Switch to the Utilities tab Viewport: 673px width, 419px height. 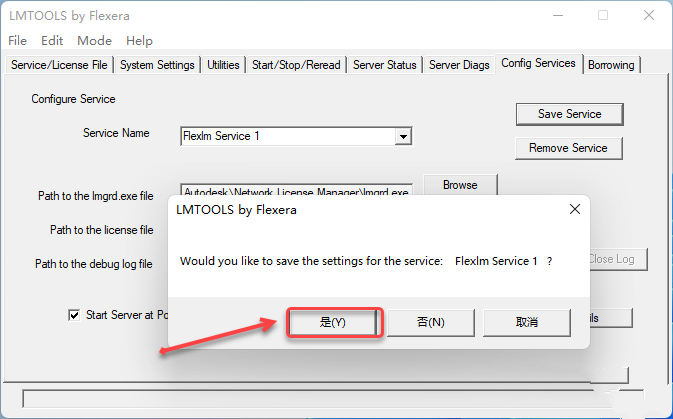223,65
